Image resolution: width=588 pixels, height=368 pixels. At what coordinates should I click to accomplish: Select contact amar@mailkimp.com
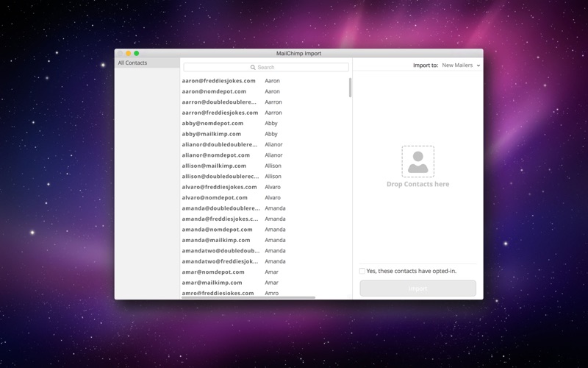[x=212, y=283]
